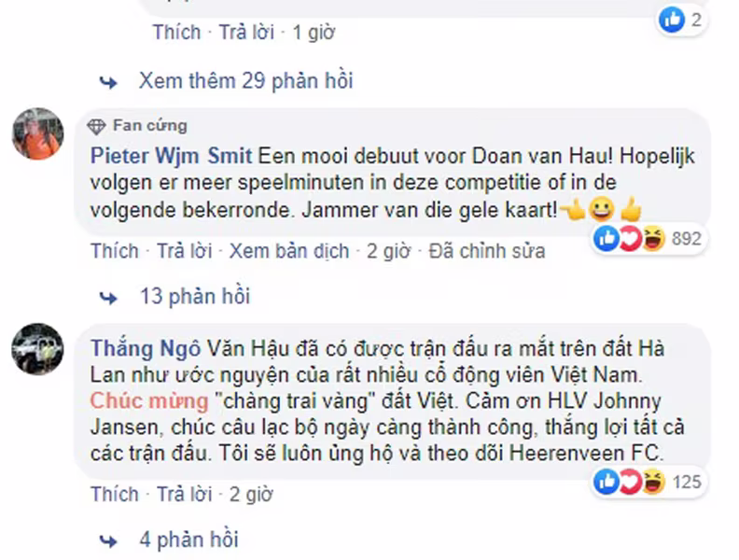Open Thắng Ngô's profile name link
Viewport: 739px width, 560px height.
click(x=146, y=349)
